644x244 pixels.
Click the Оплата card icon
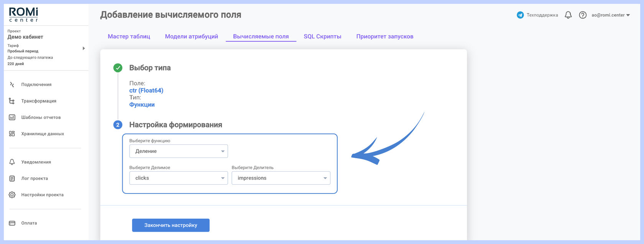(12, 223)
